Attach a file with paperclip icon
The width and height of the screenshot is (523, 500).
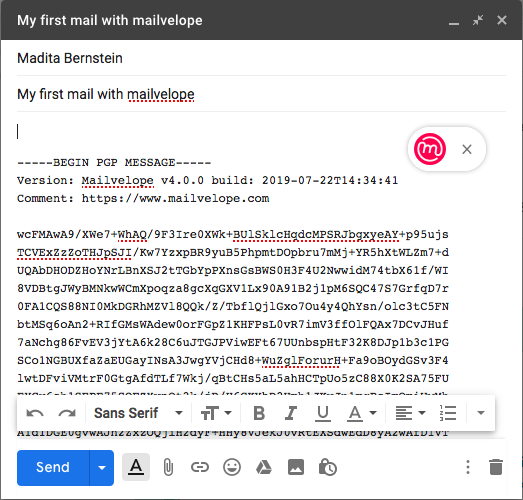pos(168,467)
